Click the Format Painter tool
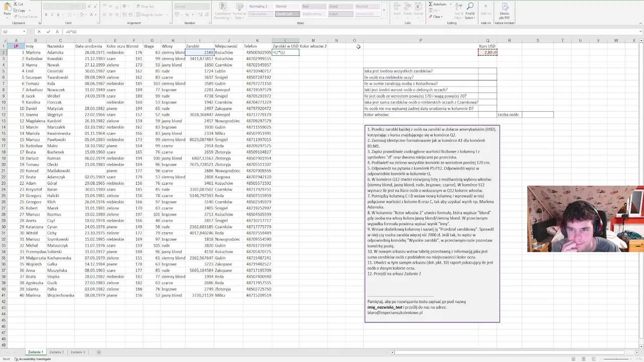The width and height of the screenshot is (644, 362). coord(25,16)
